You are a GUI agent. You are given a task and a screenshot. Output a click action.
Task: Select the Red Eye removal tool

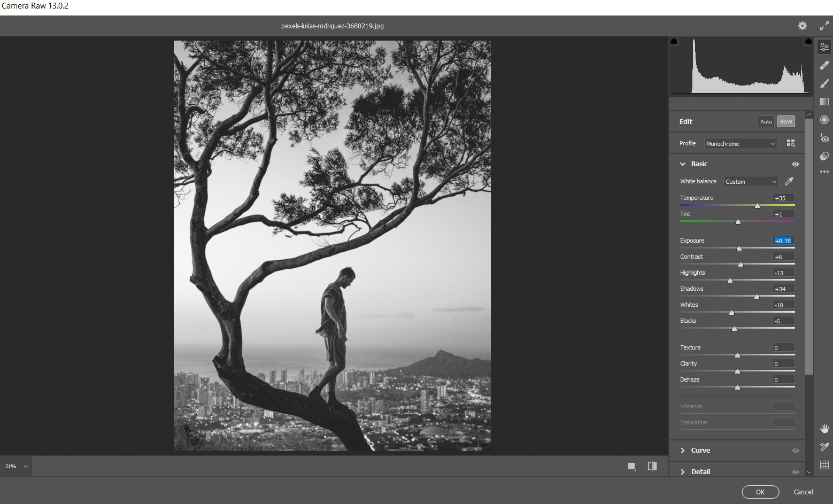click(x=824, y=138)
